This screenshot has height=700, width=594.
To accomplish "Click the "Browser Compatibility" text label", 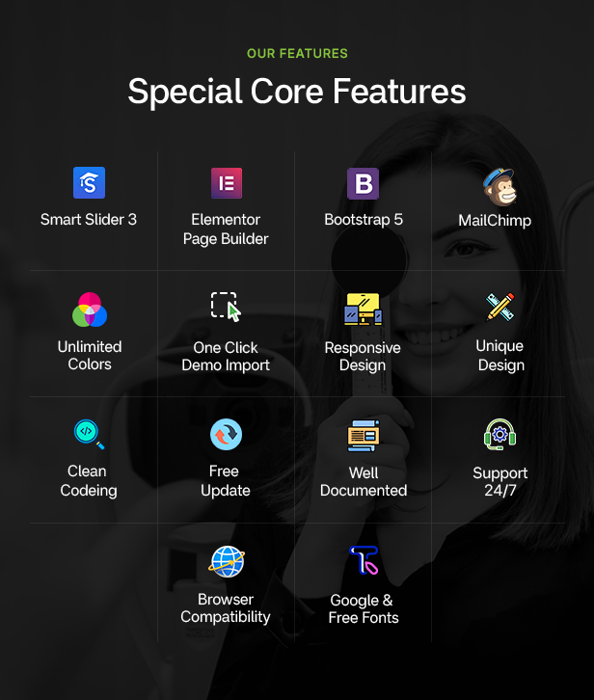I will (226, 608).
